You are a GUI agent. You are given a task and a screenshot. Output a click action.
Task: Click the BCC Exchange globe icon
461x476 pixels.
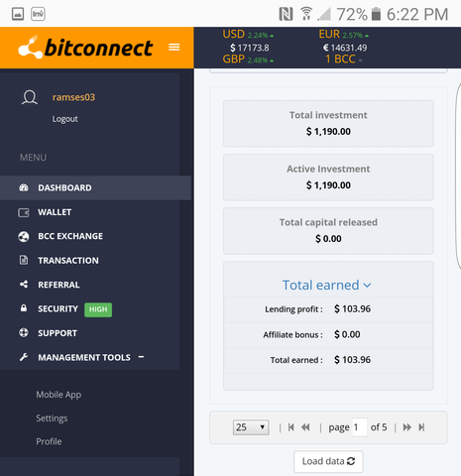click(24, 236)
